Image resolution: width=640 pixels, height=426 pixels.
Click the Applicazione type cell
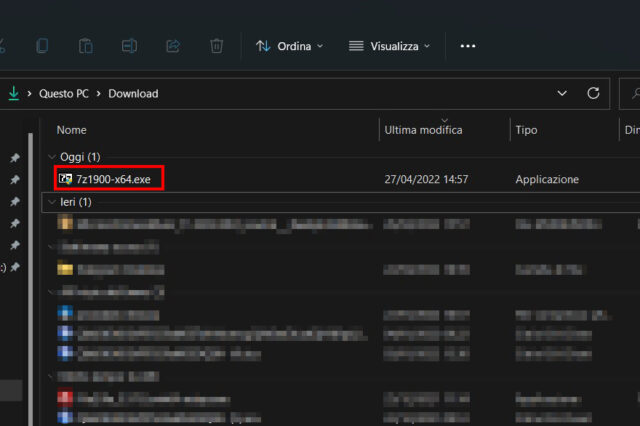547,179
